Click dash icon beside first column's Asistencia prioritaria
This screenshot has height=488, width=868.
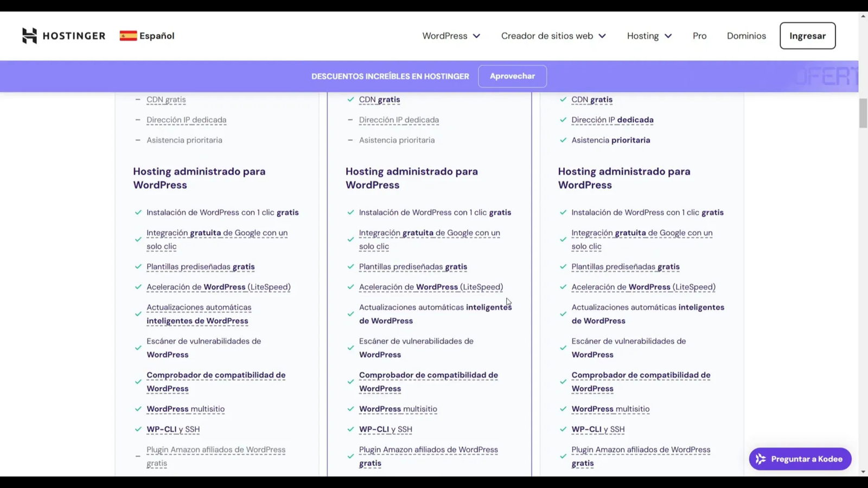point(138,140)
